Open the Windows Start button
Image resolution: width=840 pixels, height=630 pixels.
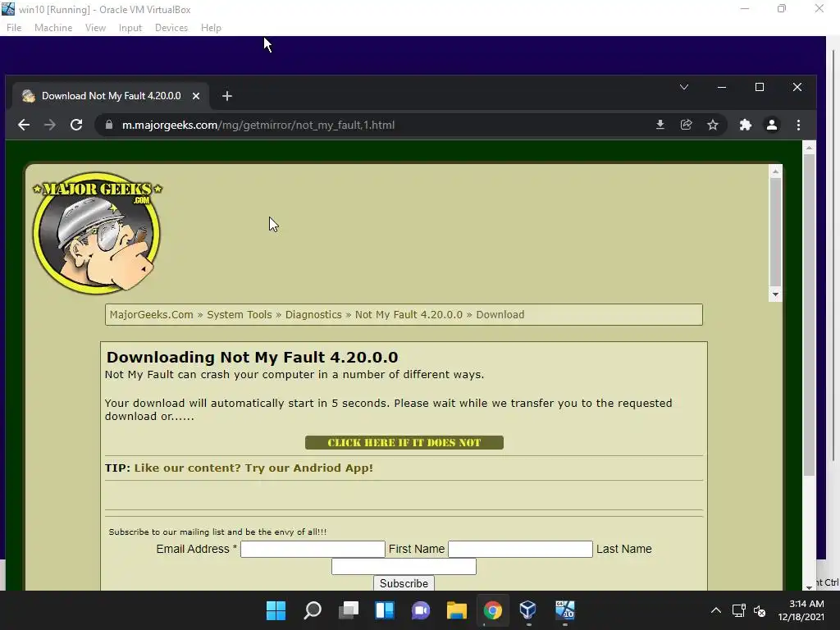point(276,610)
